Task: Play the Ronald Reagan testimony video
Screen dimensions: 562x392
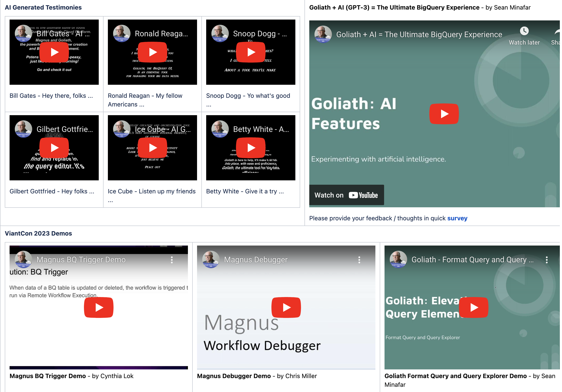Action: coord(152,52)
